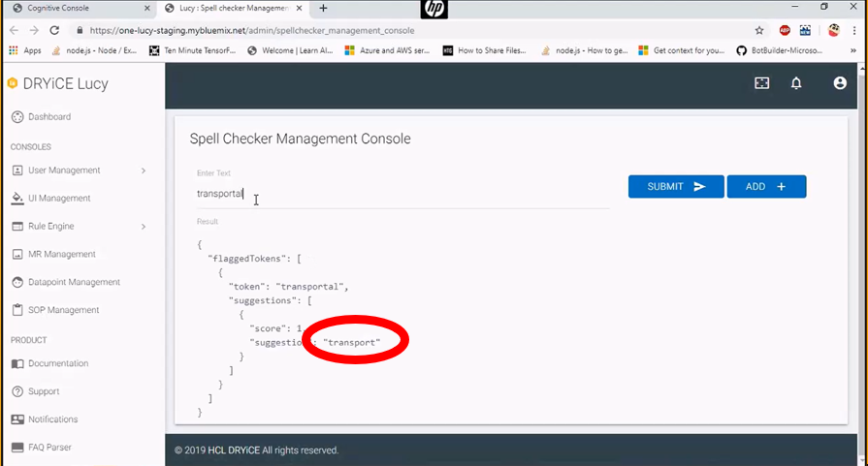
Task: Click the Rule Engine icon
Action: 17,226
